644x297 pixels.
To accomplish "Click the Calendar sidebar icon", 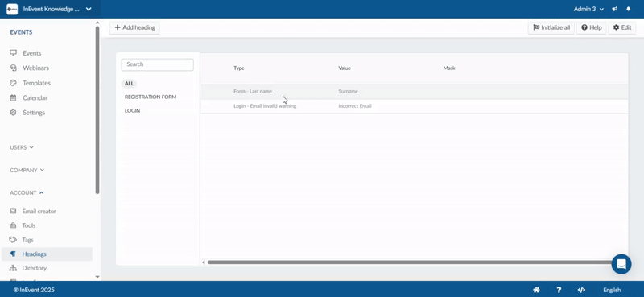I will [x=13, y=97].
